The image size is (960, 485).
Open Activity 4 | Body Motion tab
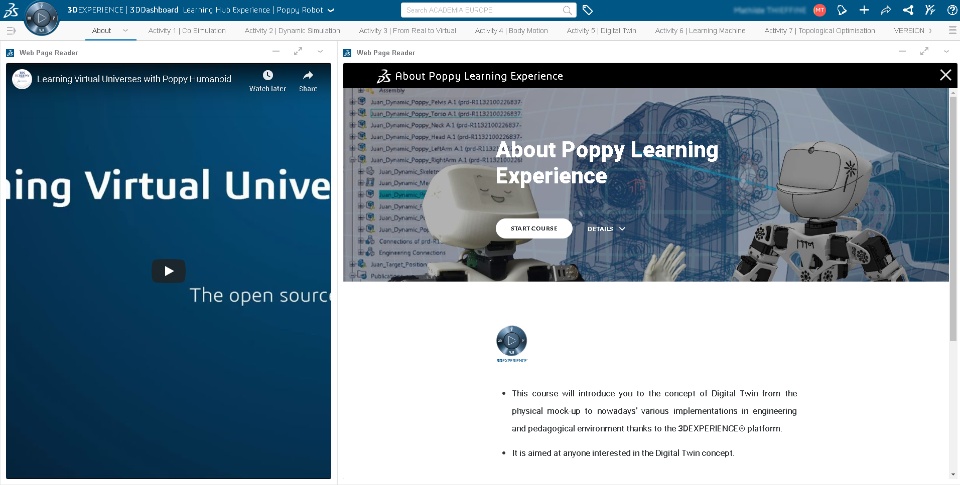click(511, 31)
